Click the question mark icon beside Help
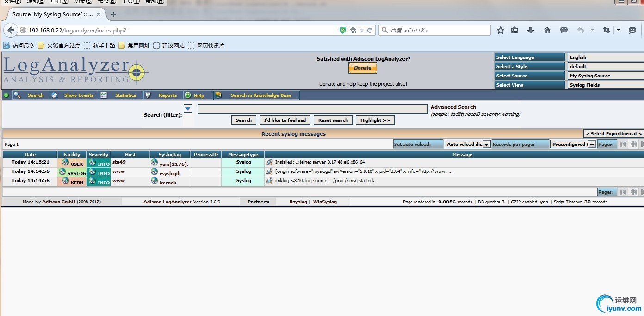The image size is (644, 316). point(188,95)
